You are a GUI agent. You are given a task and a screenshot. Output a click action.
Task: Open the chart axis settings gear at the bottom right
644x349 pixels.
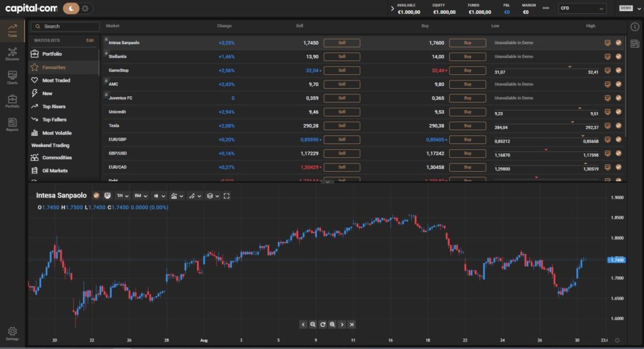tap(617, 340)
